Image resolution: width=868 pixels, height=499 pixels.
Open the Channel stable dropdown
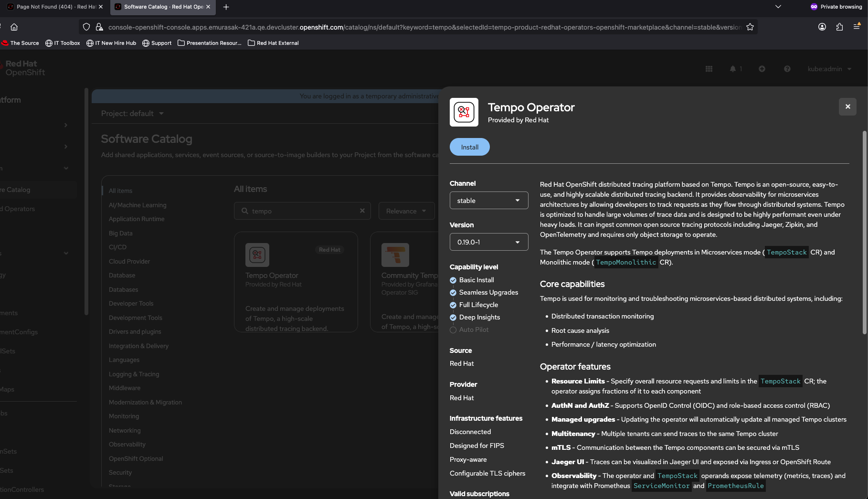point(488,201)
